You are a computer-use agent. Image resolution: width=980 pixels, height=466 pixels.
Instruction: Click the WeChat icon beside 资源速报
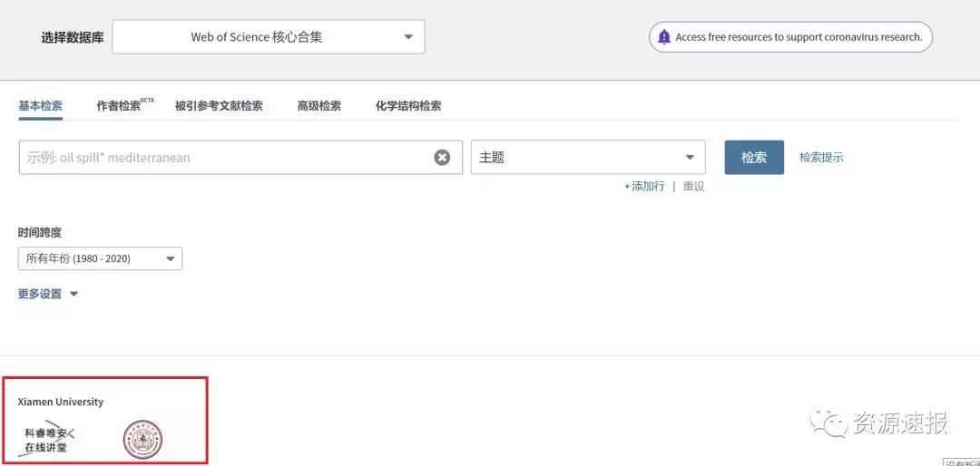[827, 422]
